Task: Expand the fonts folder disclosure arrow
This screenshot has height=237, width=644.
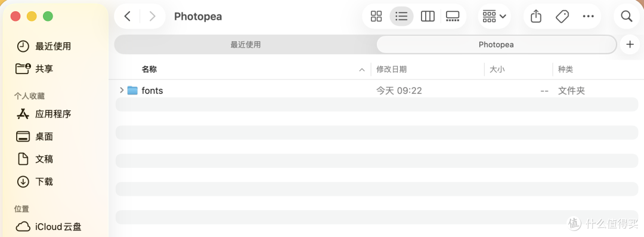Action: (121, 90)
